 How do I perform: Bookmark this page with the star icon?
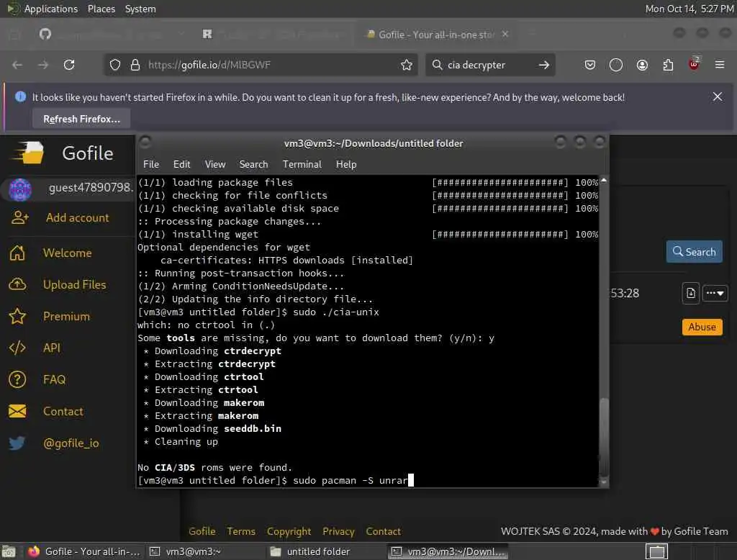[407, 65]
